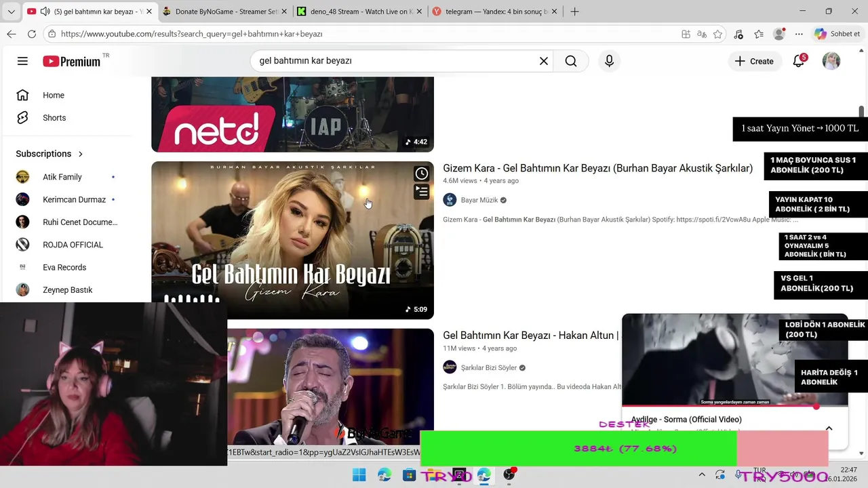Open YouTube guide hamburger menu

tap(22, 61)
